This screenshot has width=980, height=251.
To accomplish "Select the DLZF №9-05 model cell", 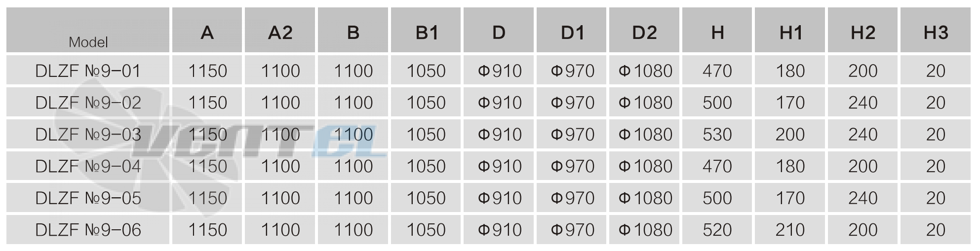I will [x=88, y=198].
